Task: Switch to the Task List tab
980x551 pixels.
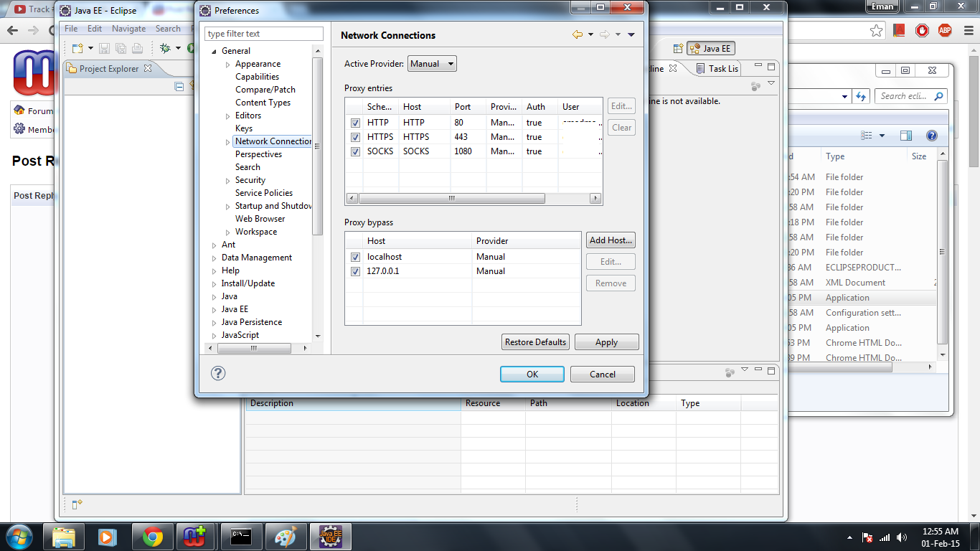Action: pos(722,69)
